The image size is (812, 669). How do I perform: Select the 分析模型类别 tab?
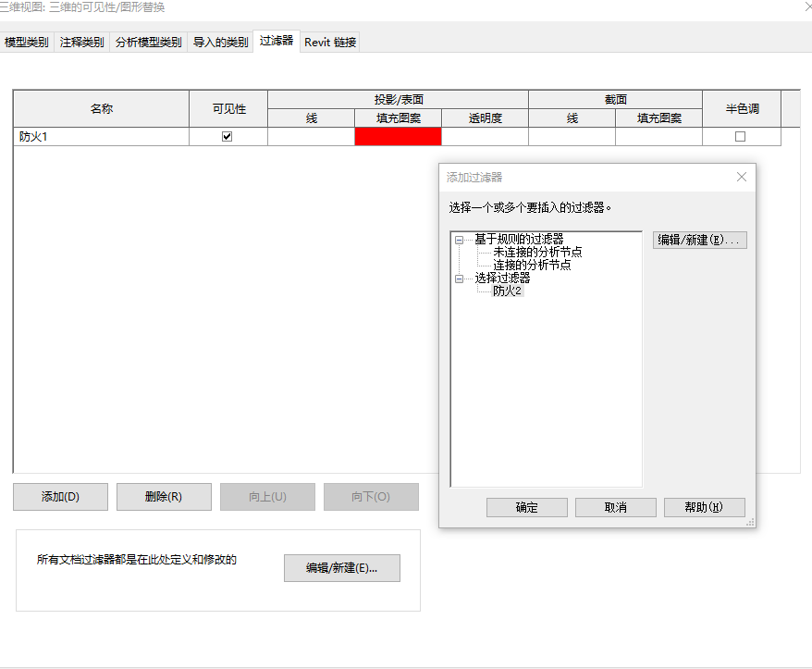click(149, 42)
